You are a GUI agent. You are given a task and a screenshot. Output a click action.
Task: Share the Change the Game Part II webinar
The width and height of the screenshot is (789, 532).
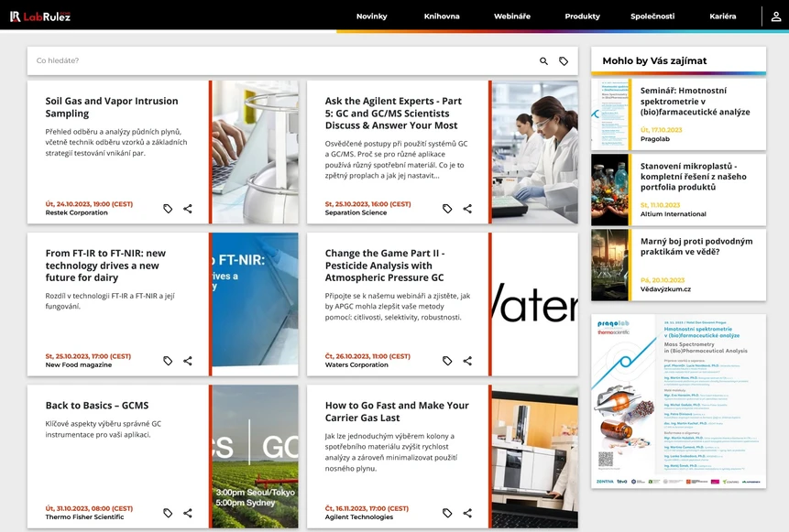[x=467, y=361]
